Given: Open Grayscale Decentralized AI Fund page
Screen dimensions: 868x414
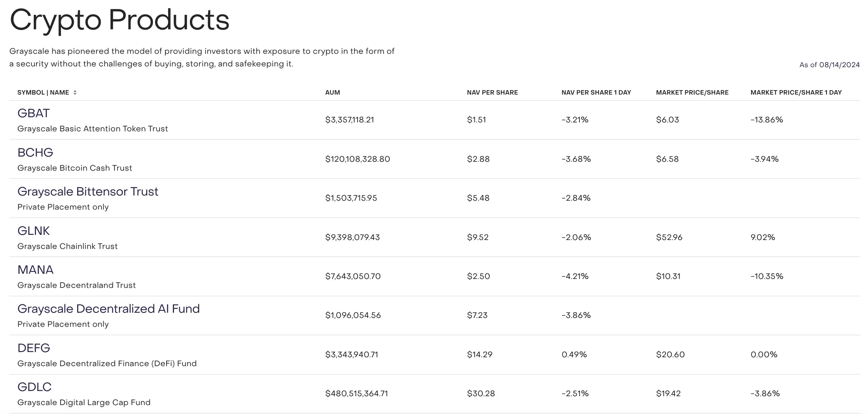Looking at the screenshot, I should [108, 309].
